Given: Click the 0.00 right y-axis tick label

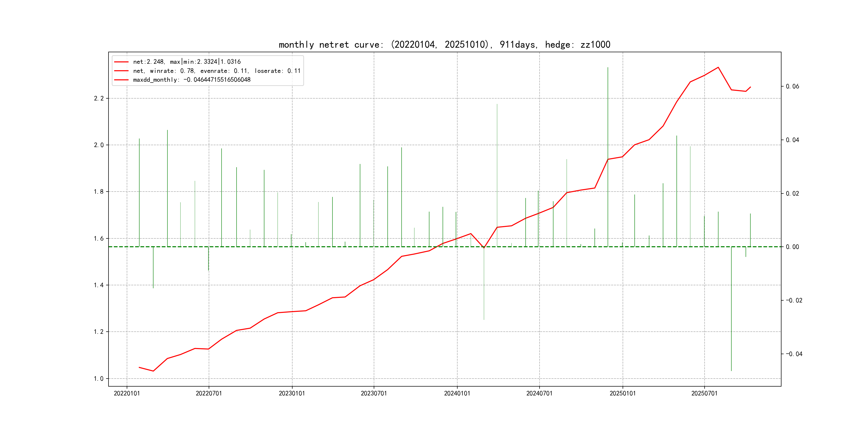Looking at the screenshot, I should 792,247.
